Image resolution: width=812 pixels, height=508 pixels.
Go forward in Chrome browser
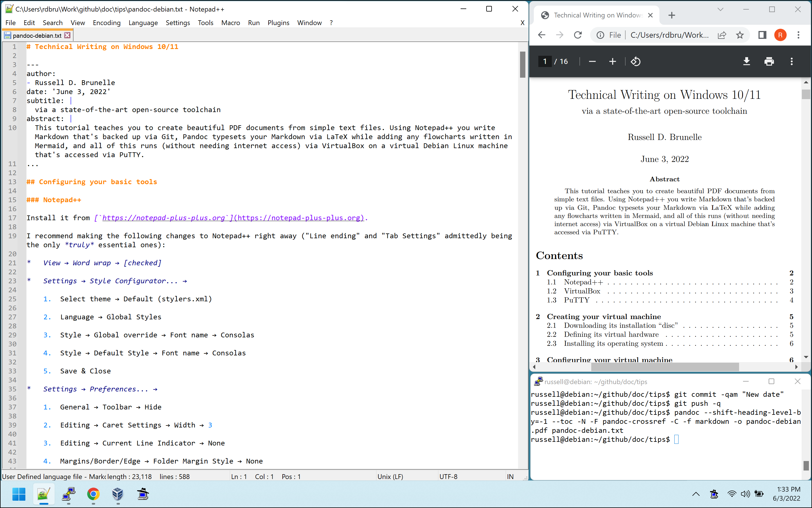[x=559, y=35]
